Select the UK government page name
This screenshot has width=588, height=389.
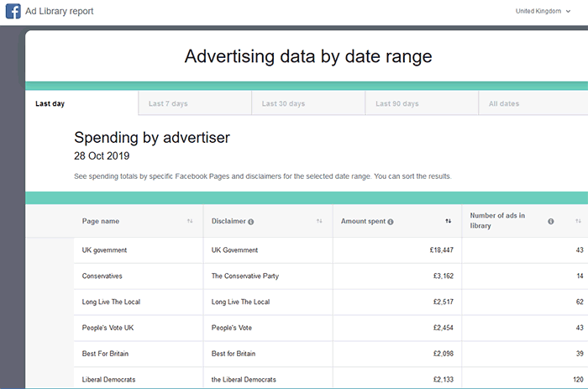pos(104,250)
